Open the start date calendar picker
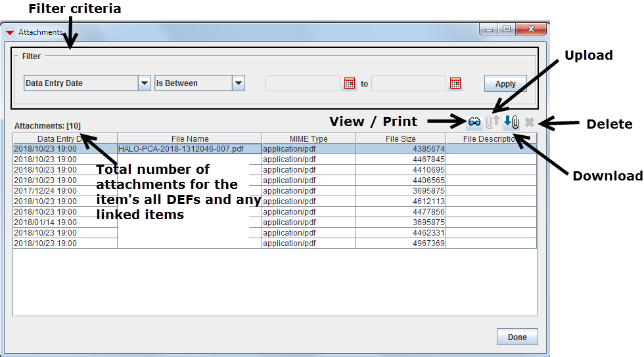Screen dimensions: 644x357 350,83
